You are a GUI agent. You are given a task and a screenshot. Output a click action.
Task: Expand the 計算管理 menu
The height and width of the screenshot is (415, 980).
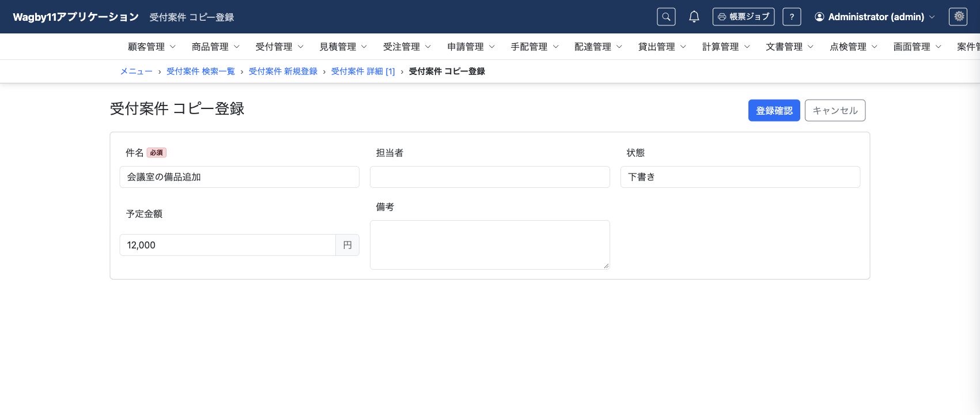[726, 47]
